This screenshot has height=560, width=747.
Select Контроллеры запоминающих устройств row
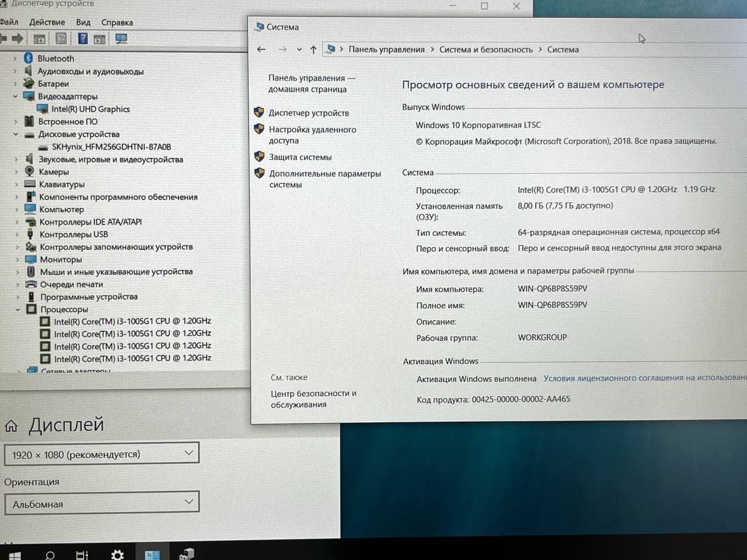(x=116, y=247)
